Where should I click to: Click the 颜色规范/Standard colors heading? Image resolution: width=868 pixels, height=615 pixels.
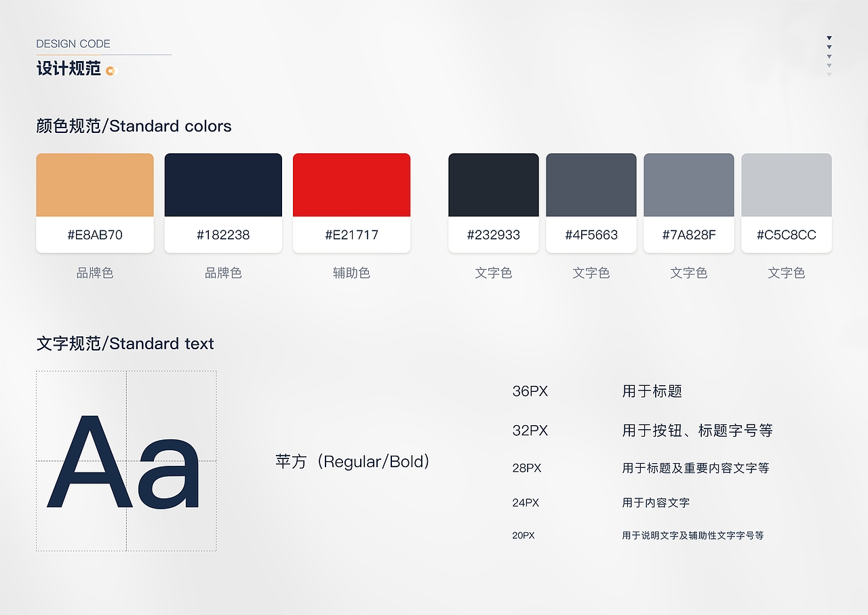click(x=134, y=126)
